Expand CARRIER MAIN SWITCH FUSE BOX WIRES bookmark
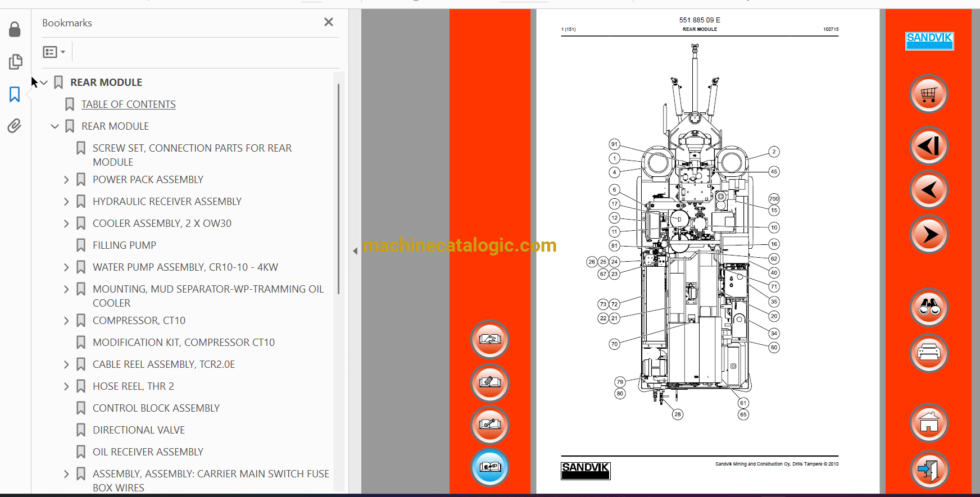Viewport: 980px width, 497px height. (x=66, y=474)
